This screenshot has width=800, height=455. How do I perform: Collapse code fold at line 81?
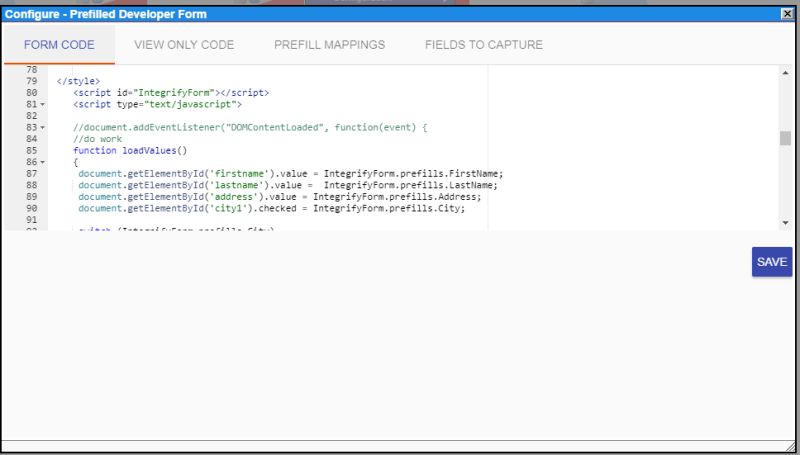pyautogui.click(x=42, y=105)
